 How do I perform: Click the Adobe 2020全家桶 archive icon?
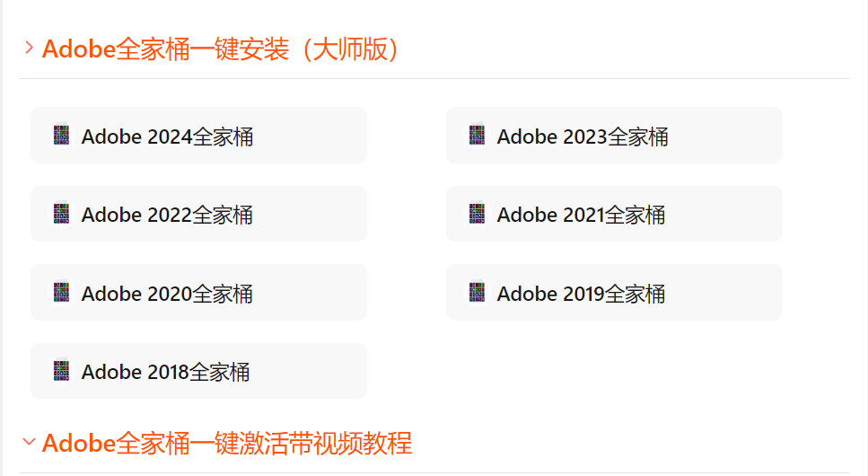click(x=61, y=293)
